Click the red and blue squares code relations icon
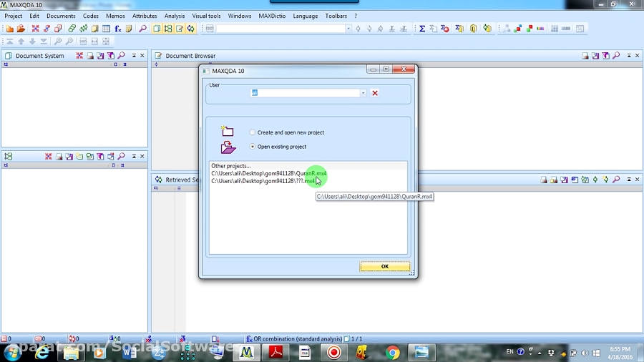This screenshot has height=362, width=644. [x=518, y=29]
